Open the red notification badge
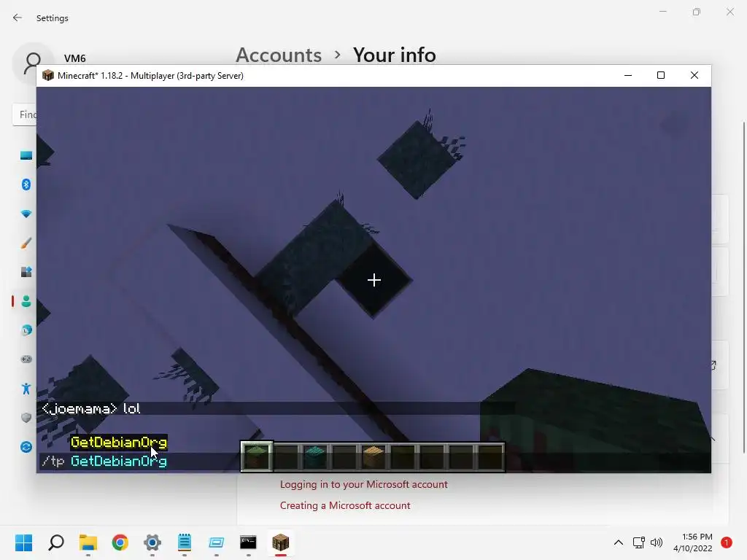Viewport: 747px width, 560px height. pyautogui.click(x=727, y=542)
